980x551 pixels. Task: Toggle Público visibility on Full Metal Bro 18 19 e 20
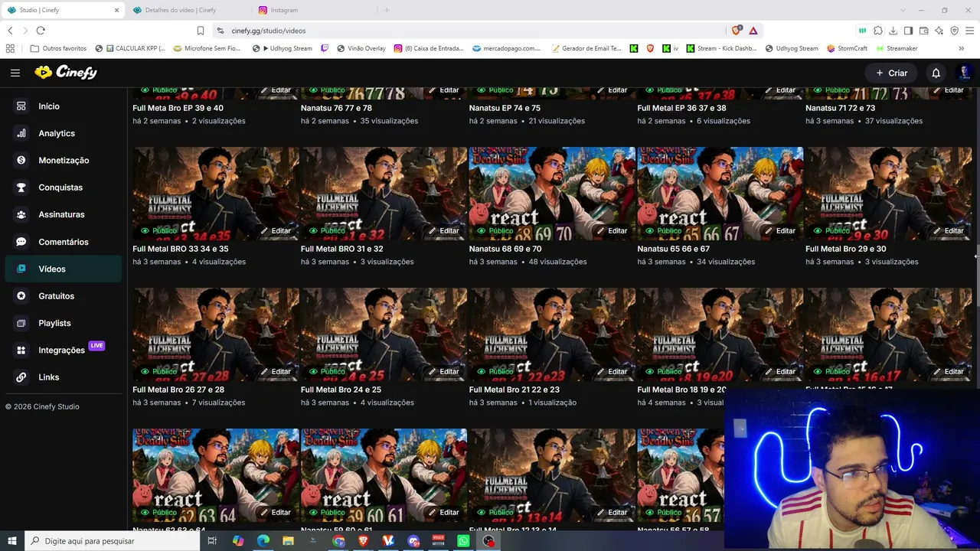[x=664, y=371]
